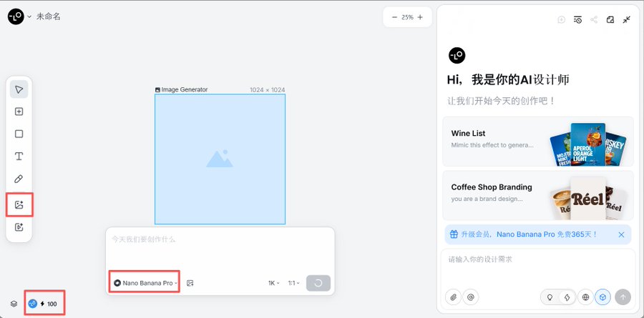
Task: Open the Nano Banana Pro model dropdown
Action: [x=146, y=283]
